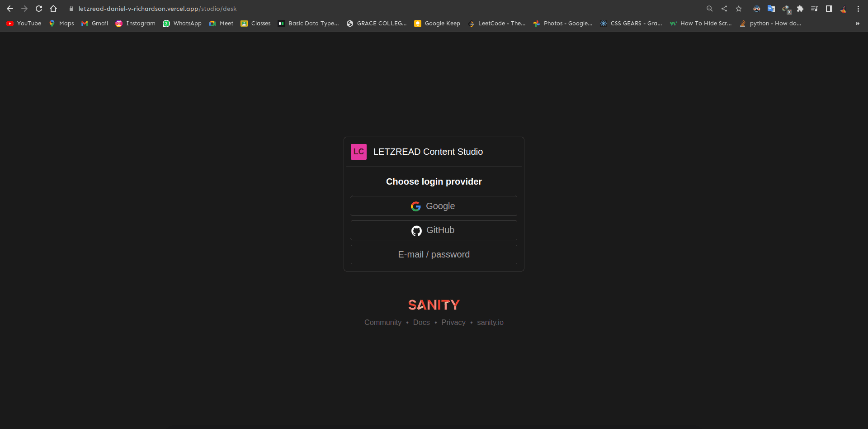Image resolution: width=868 pixels, height=429 pixels.
Task: Click the pink LC studio logo
Action: tap(359, 152)
